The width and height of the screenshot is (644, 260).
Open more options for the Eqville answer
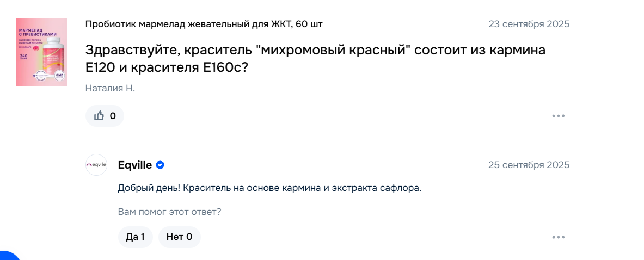(x=559, y=237)
